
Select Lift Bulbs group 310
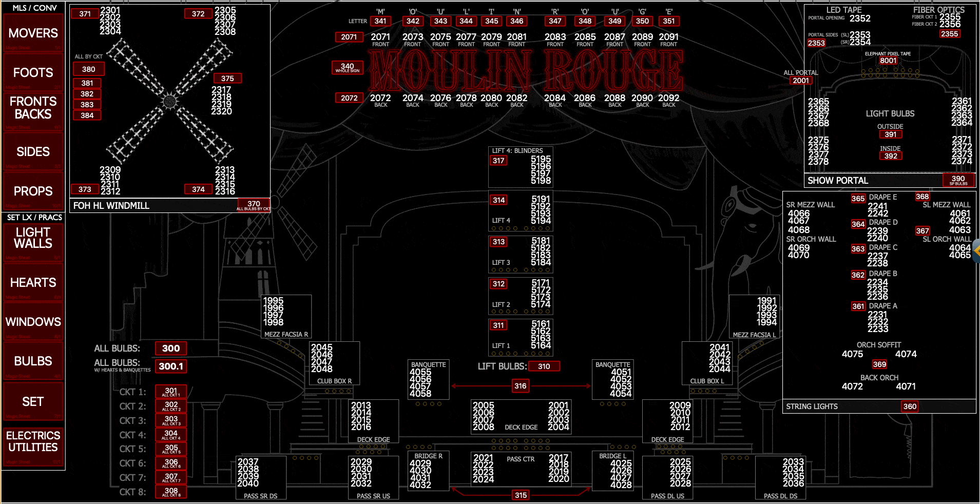tap(544, 366)
